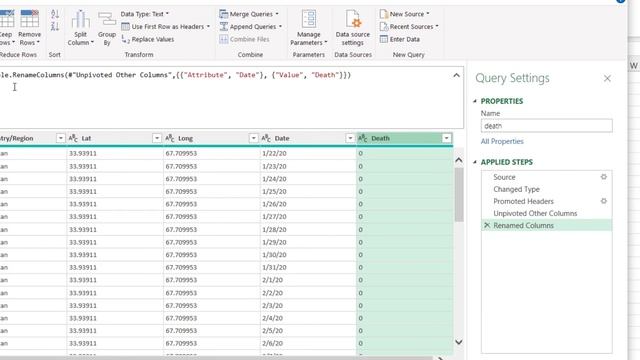The width and height of the screenshot is (640, 360).
Task: Open the Country/Region column filter dropdown
Action: click(60, 138)
